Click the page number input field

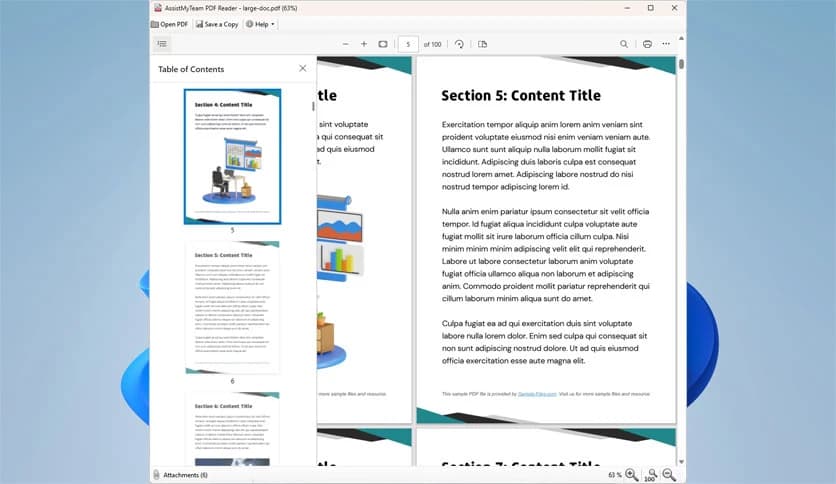pyautogui.click(x=408, y=44)
